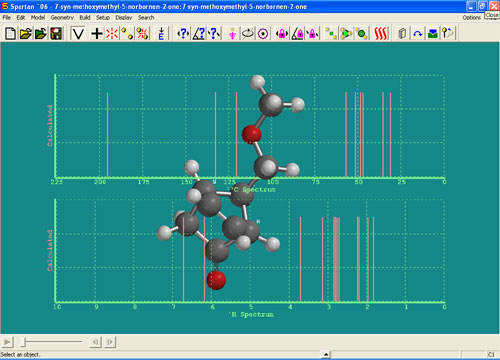Step forward one frame
500x360 pixels.
[x=110, y=342]
